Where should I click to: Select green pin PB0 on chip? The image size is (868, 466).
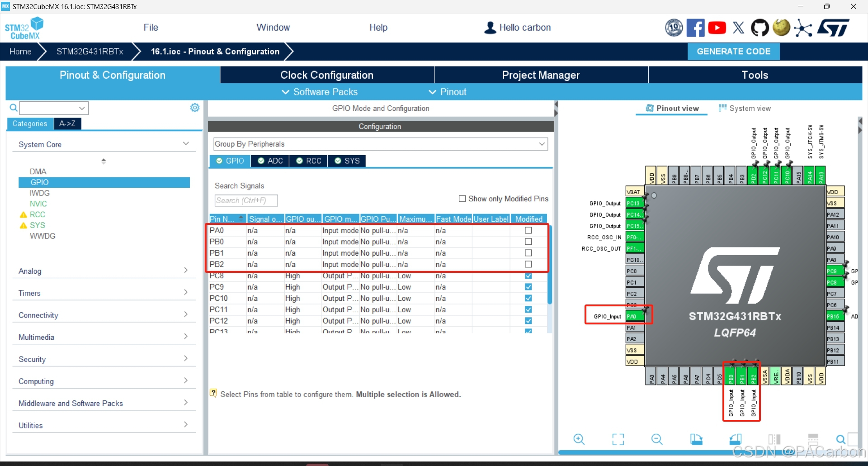(731, 376)
